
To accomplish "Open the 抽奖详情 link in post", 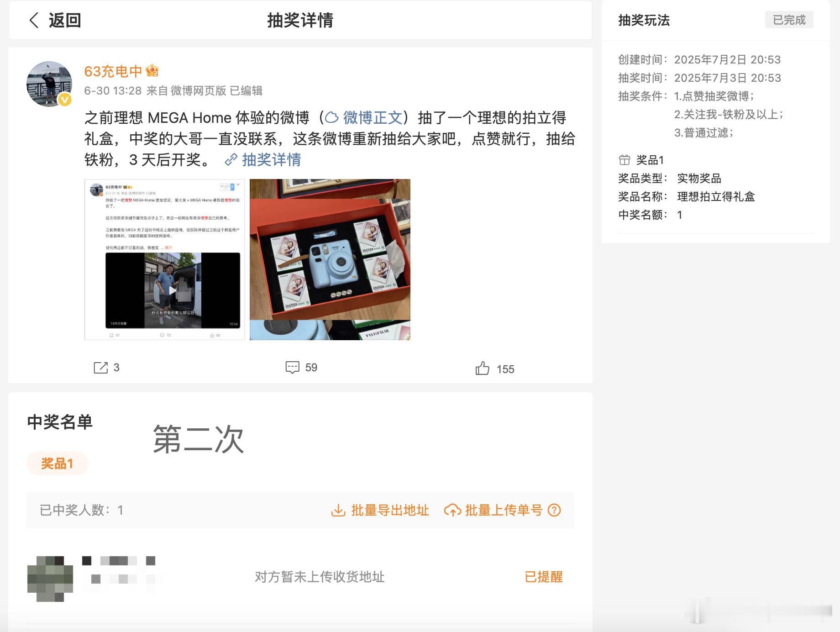I will [x=271, y=160].
